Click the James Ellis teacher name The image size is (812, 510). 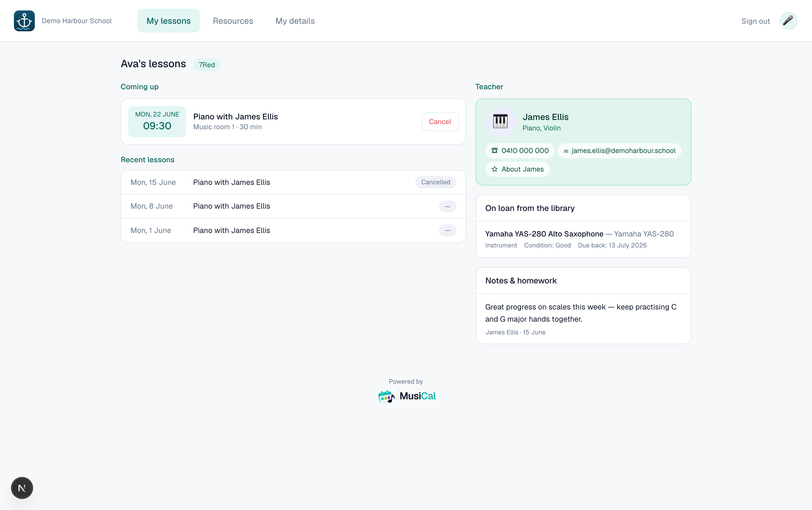(x=545, y=117)
